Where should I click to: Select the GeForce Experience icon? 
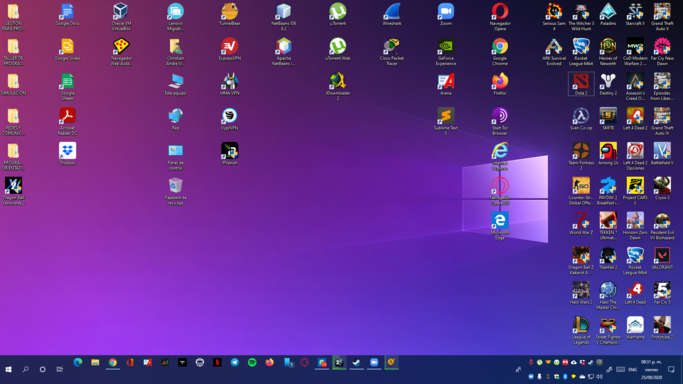(x=446, y=52)
